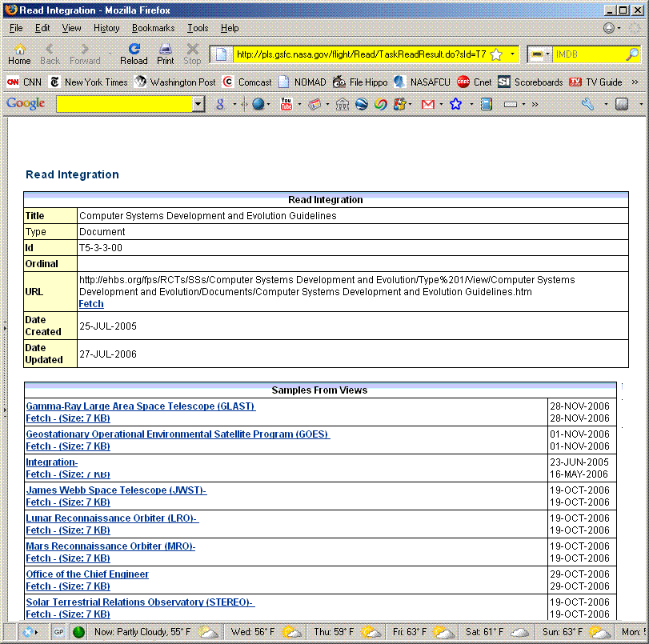Open the NASAFCU bookmark

coord(423,82)
